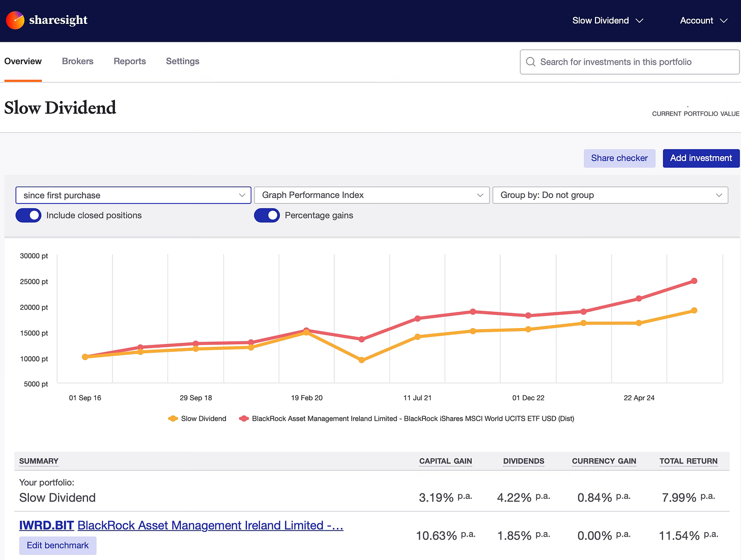Image resolution: width=741 pixels, height=560 pixels.
Task: Toggle Include closed positions switch
Action: pyautogui.click(x=28, y=215)
